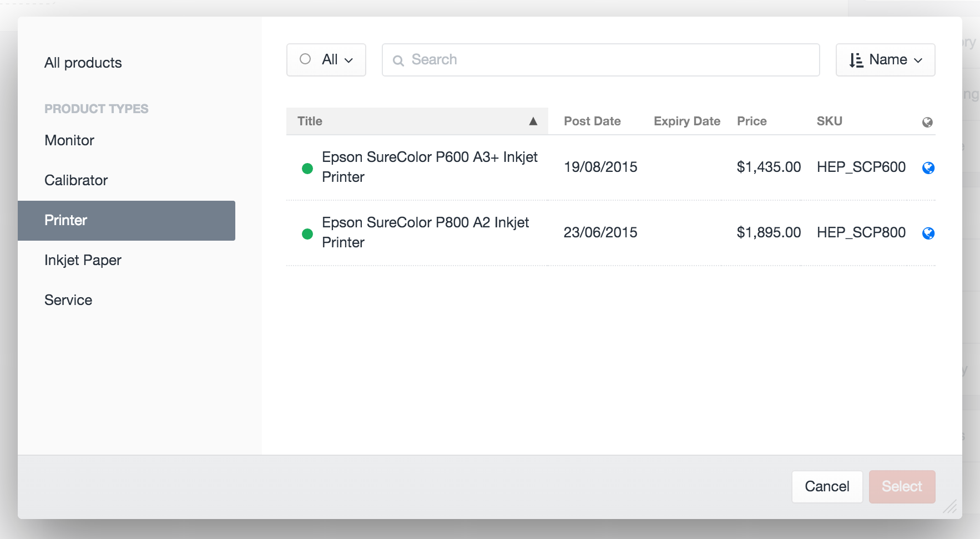The width and height of the screenshot is (980, 539).
Task: Choose the Service product type in the sidebar
Action: 68,300
